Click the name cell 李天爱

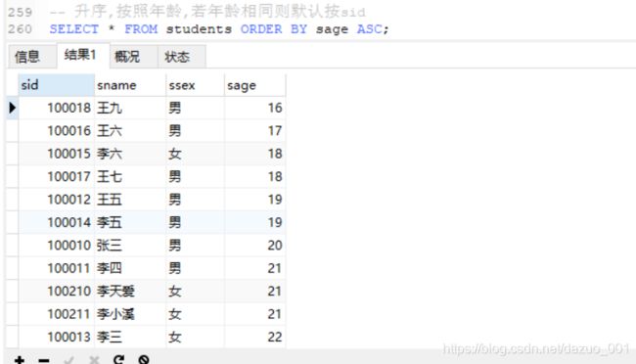pyautogui.click(x=130, y=291)
